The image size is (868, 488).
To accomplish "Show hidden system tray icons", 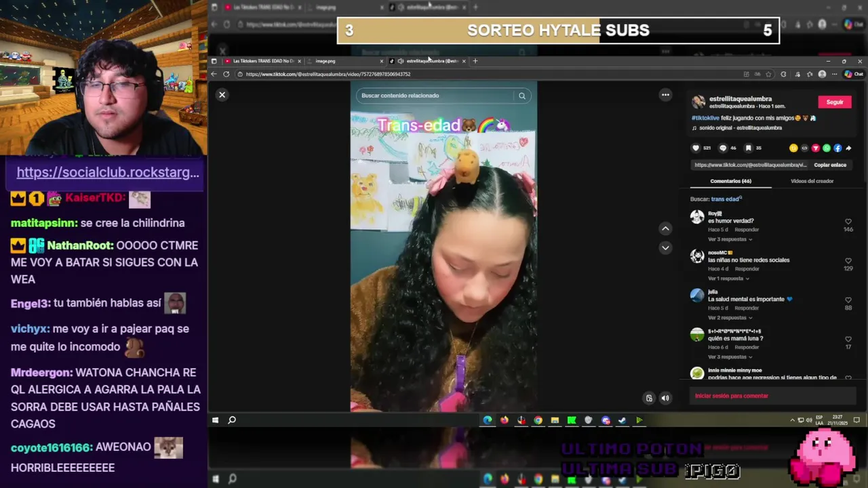I will pos(792,420).
